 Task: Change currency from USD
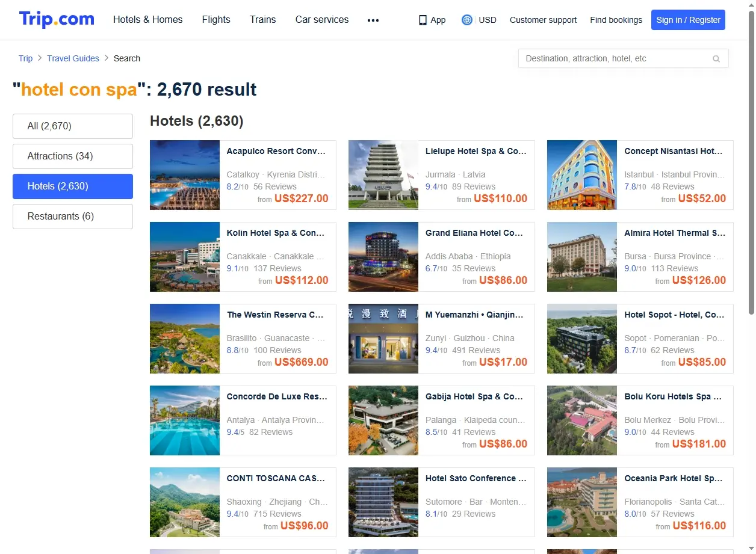pos(488,20)
